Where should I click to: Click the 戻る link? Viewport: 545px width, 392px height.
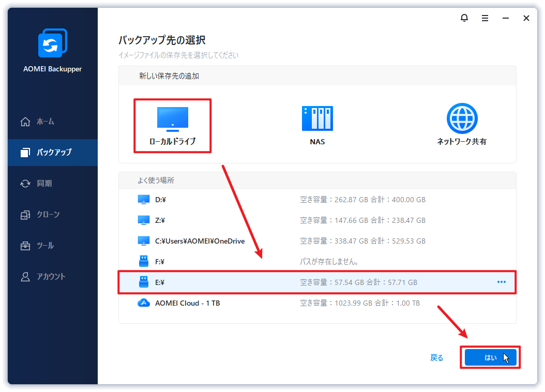tap(436, 357)
